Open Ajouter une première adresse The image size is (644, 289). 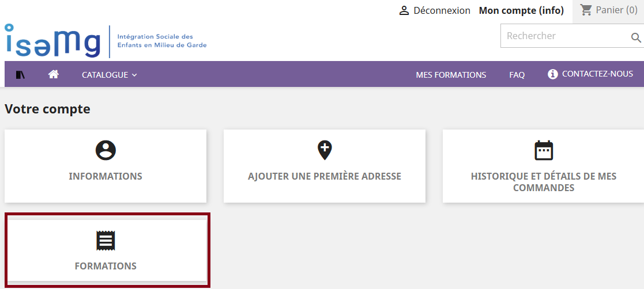pos(325,176)
